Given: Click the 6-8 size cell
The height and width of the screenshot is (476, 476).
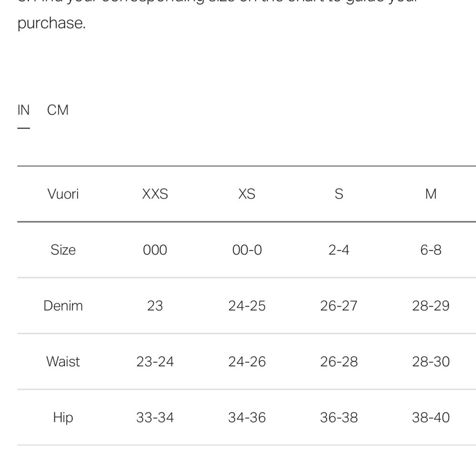Looking at the screenshot, I should pos(431,250).
